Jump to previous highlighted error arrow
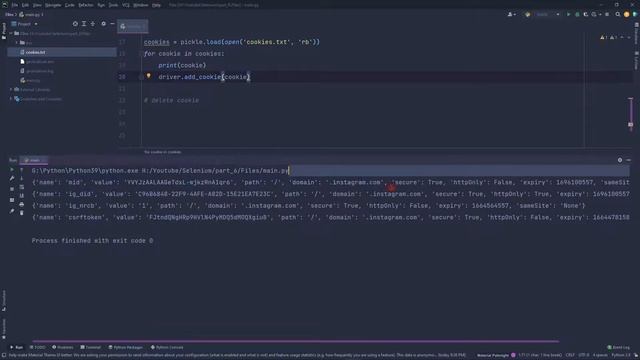This screenshot has height=360, width=640. pyautogui.click(x=622, y=37)
